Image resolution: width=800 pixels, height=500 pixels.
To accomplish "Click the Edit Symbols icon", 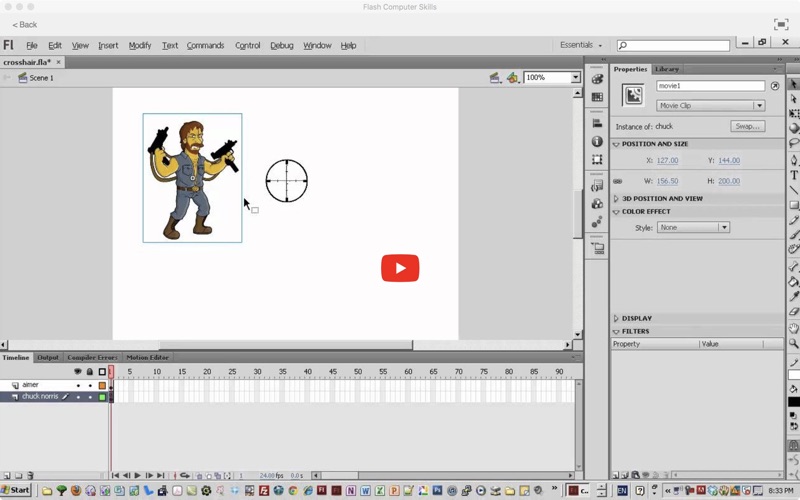I will click(513, 78).
